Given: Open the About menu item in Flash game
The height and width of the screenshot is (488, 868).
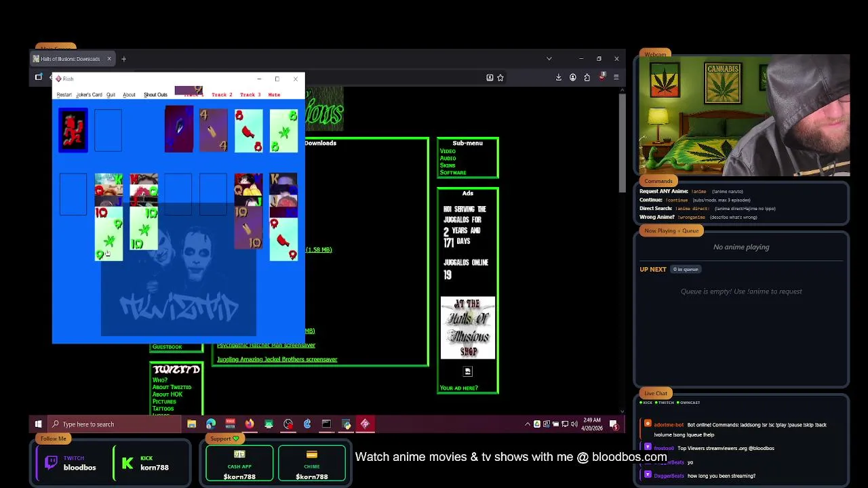Looking at the screenshot, I should 129,95.
